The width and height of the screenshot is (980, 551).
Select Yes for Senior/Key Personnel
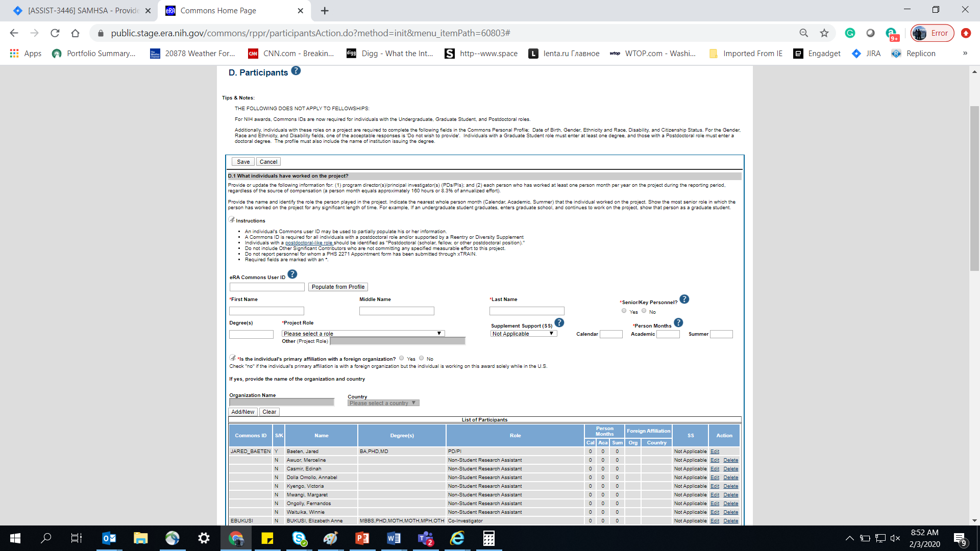624,311
